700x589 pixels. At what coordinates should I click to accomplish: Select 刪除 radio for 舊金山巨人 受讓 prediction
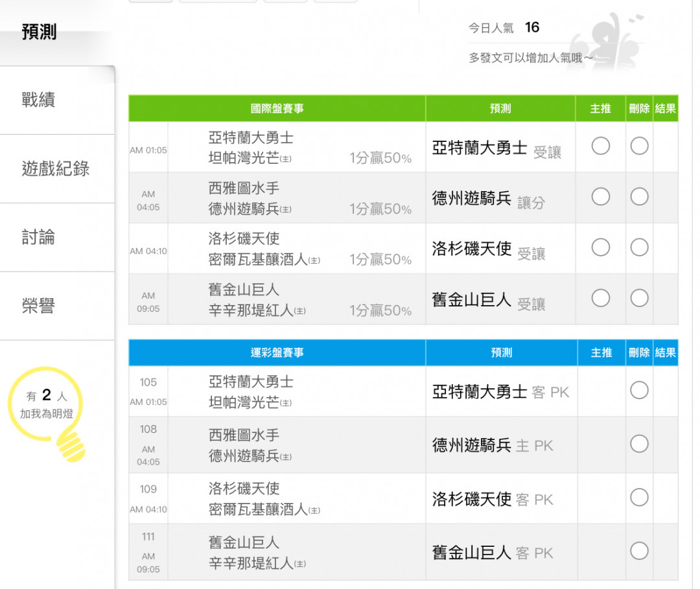(x=639, y=298)
